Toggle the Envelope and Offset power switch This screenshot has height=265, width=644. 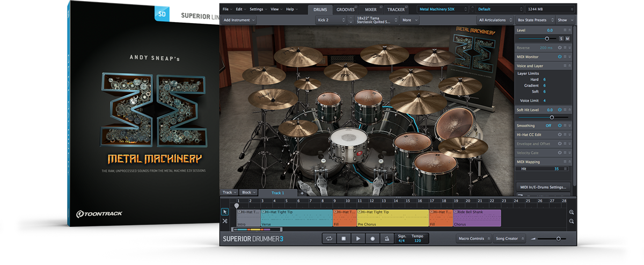(x=559, y=144)
